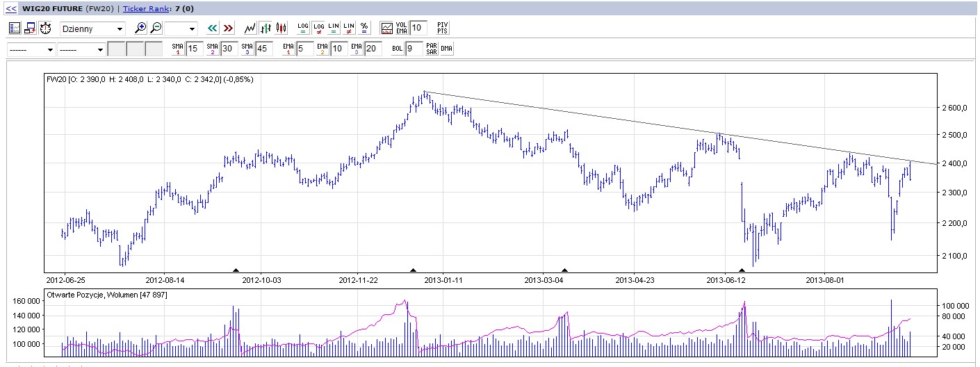The image size is (980, 367).
Task: Open the empty zoom range dropdown
Action: 181,28
